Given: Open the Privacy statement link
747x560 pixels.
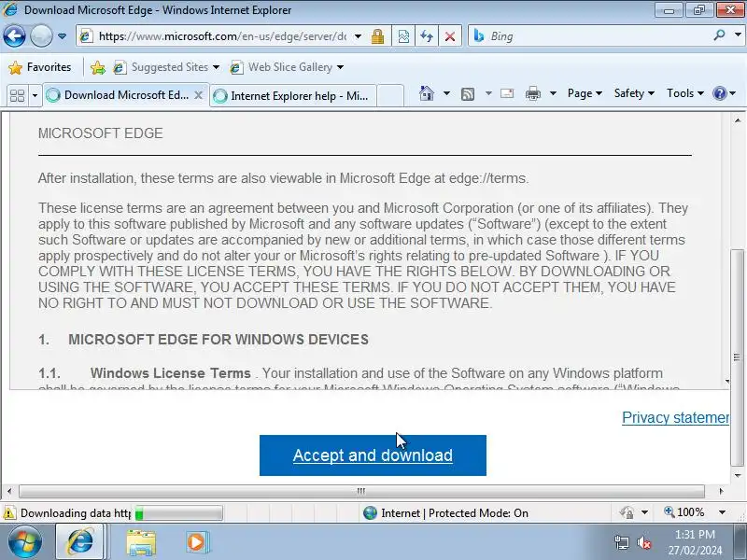Looking at the screenshot, I should 675,417.
